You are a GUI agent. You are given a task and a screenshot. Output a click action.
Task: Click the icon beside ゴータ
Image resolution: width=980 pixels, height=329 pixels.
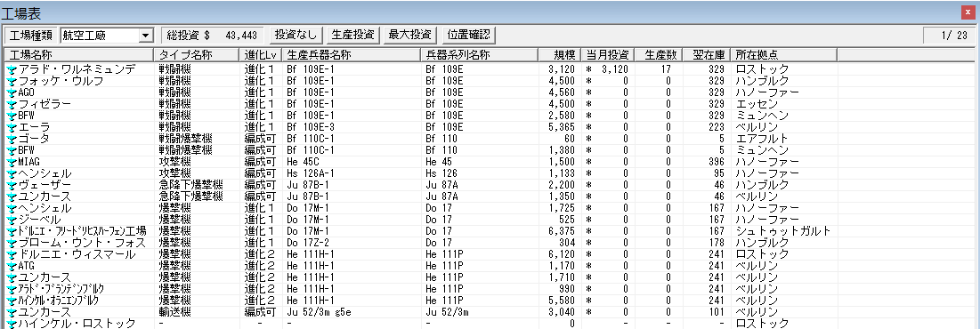[12, 139]
